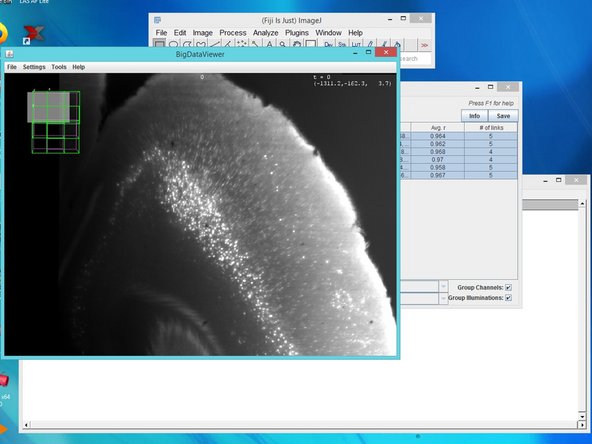Click the scroll down arrow in the log window
Image resolution: width=592 pixels, height=444 pixels.
[x=582, y=416]
